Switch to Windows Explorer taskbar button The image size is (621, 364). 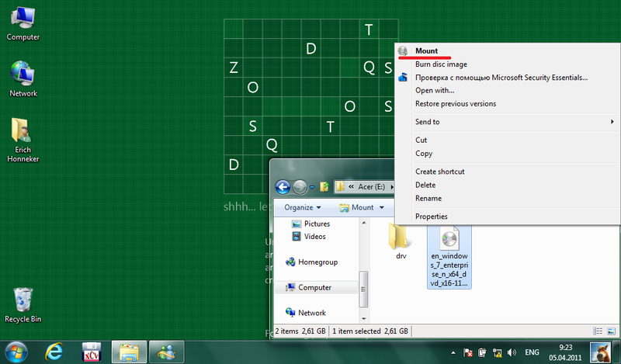tap(129, 352)
